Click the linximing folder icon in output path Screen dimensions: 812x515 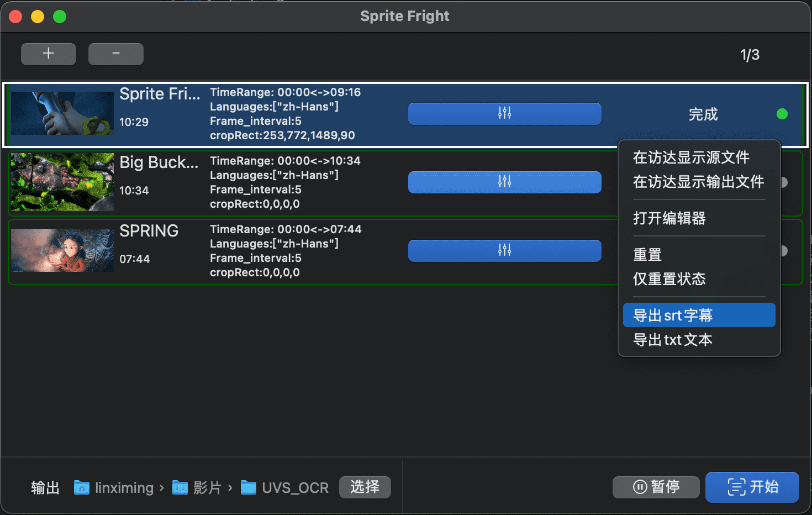coord(82,487)
